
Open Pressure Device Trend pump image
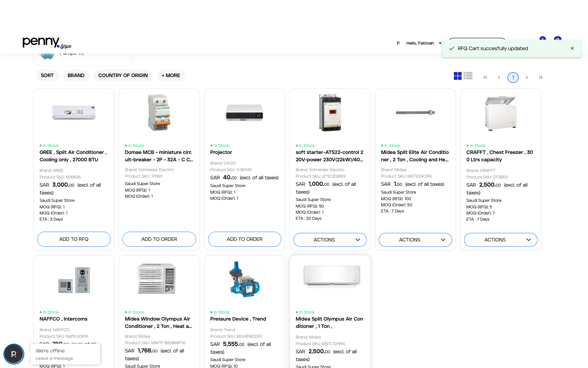coord(244,279)
